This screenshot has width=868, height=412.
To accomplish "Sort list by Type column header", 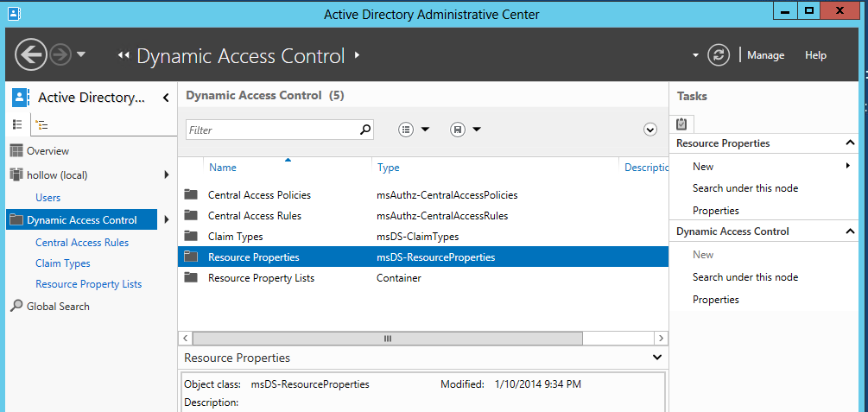I will pos(389,168).
